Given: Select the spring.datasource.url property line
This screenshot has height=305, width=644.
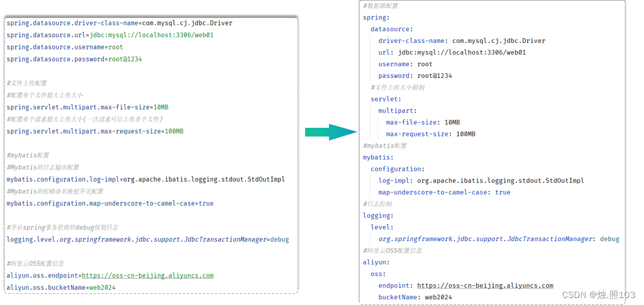Looking at the screenshot, I should tap(110, 35).
